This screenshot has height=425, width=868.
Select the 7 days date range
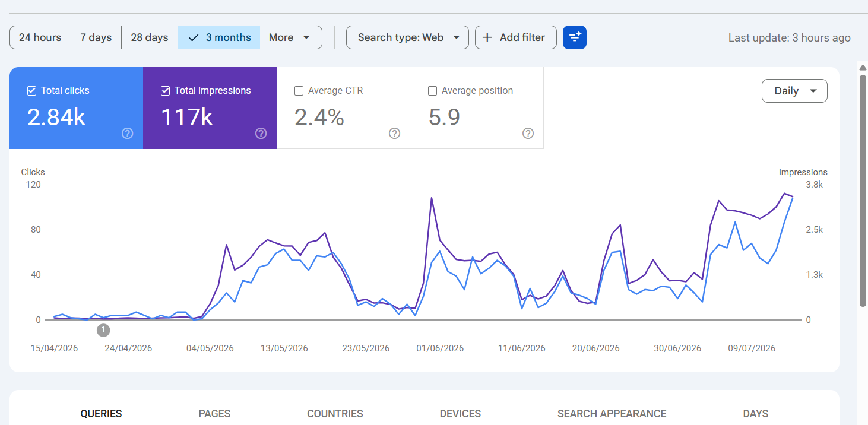click(96, 37)
